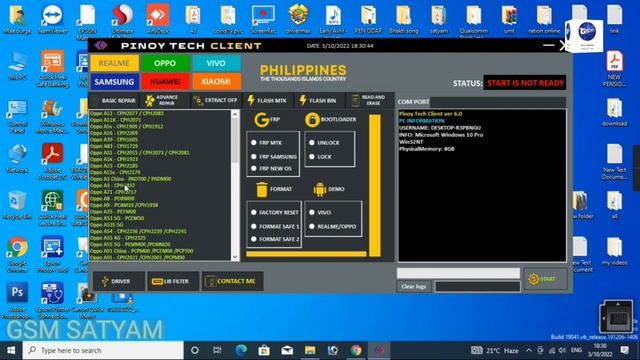Image resolution: width=640 pixels, height=360 pixels.
Task: Open the Read and Erase tab
Action: [x=370, y=100]
